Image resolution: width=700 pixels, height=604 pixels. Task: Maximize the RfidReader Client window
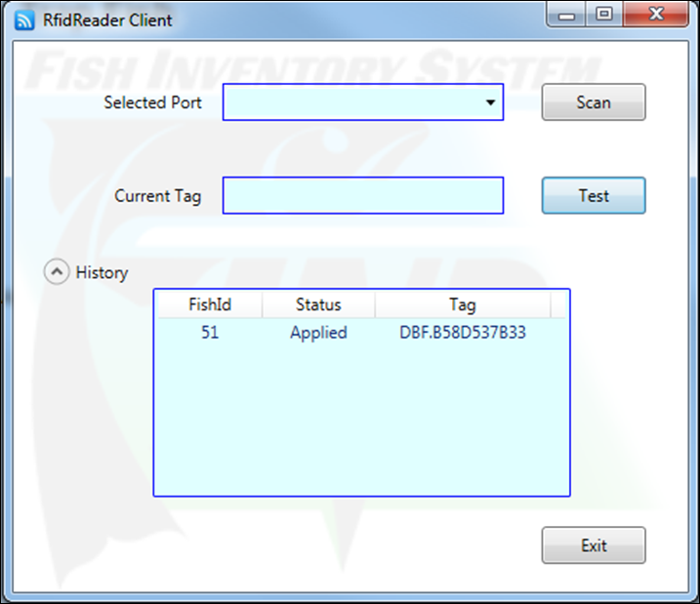point(603,15)
